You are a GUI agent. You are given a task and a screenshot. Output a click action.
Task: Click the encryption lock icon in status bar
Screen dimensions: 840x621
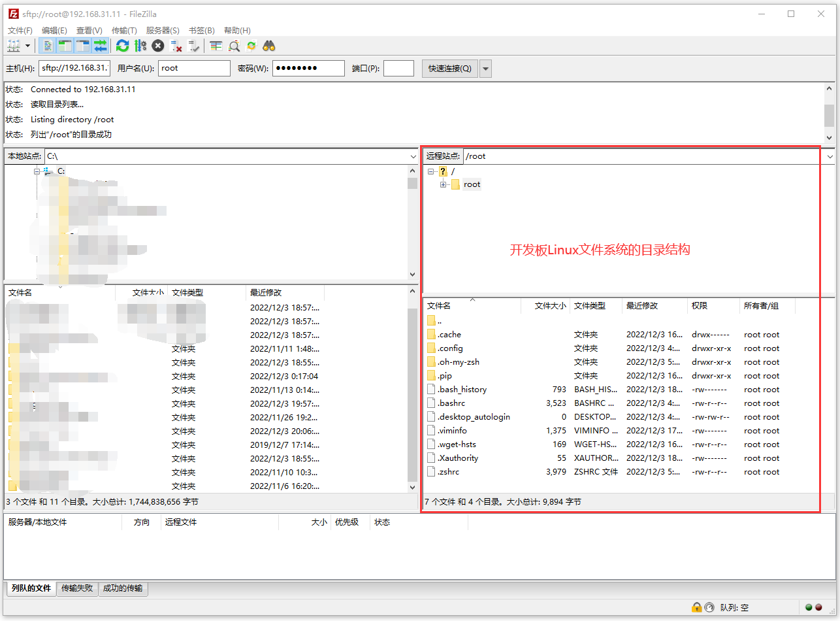click(697, 607)
